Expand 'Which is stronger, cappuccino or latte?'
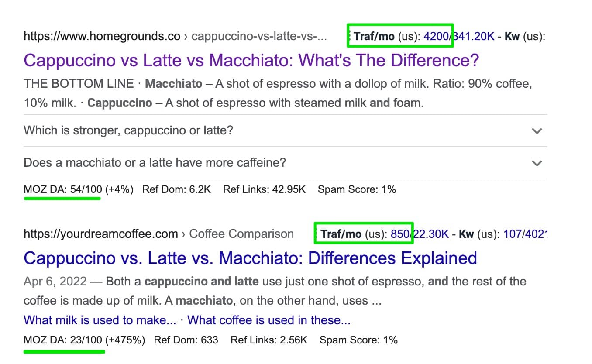592x364 pixels. coord(128,130)
